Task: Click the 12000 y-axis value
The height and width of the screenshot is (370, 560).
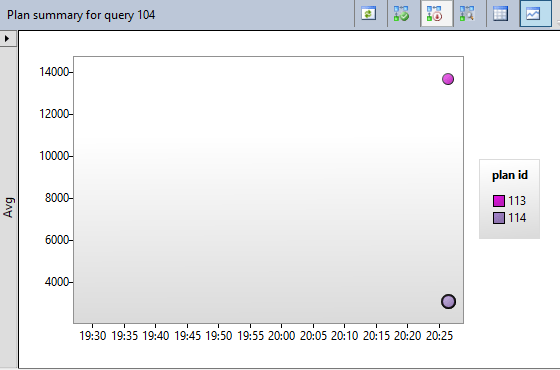Action: tap(54, 114)
